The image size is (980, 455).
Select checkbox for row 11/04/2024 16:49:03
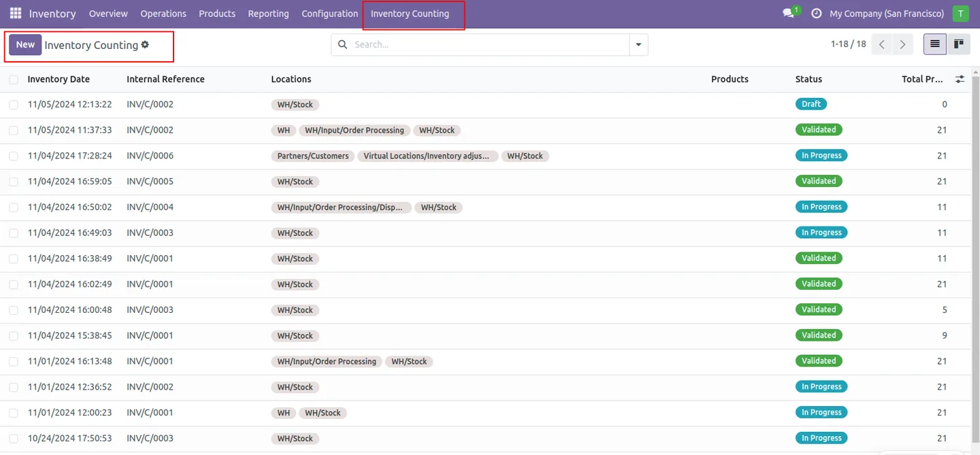(x=14, y=233)
